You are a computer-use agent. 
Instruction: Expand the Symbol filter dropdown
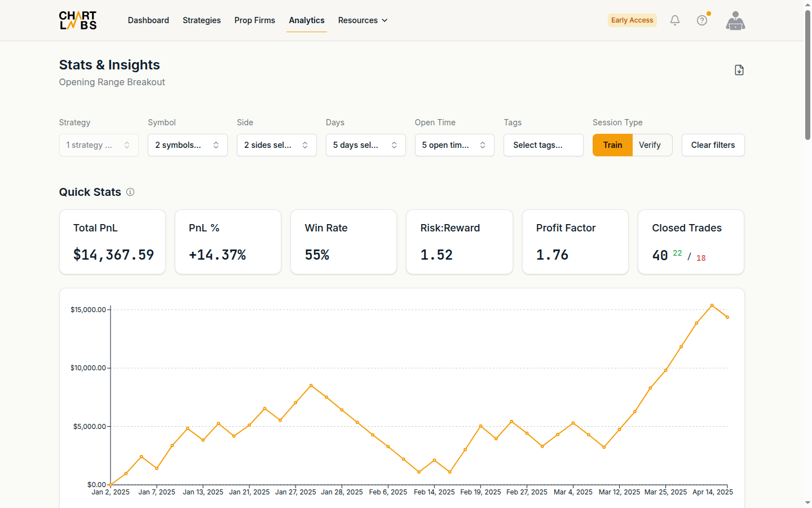pyautogui.click(x=188, y=145)
